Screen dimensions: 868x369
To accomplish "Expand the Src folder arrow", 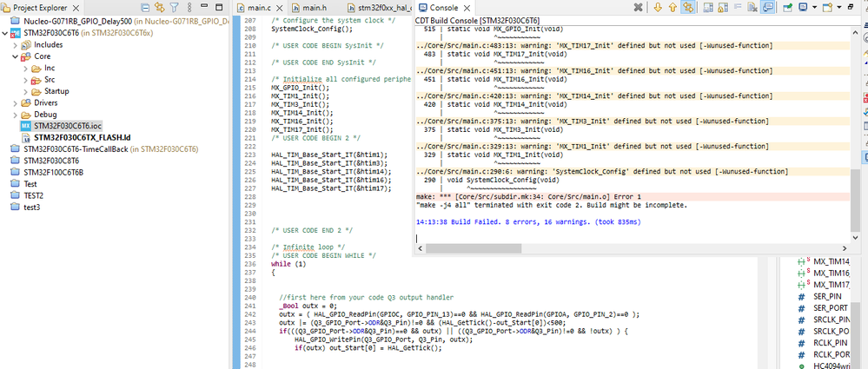I will [x=25, y=80].
